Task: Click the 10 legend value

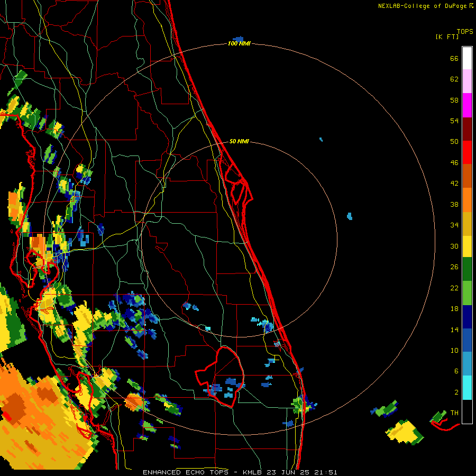Action: 454,351
